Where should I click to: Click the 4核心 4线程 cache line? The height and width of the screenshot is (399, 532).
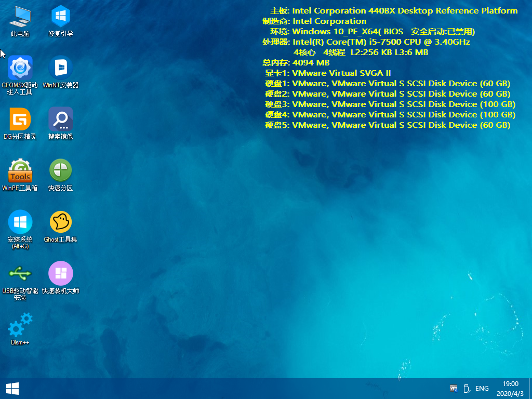tap(361, 52)
